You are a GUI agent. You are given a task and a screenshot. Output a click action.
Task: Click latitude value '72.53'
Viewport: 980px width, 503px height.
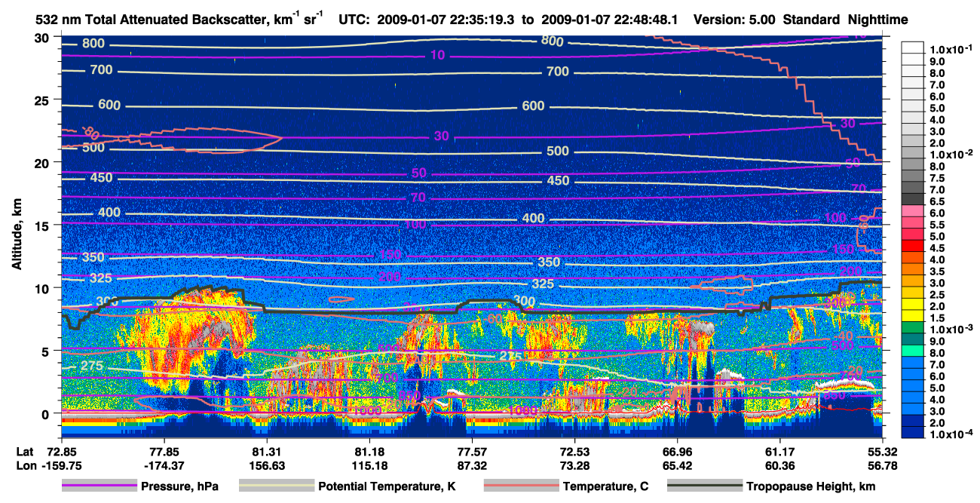(575, 452)
